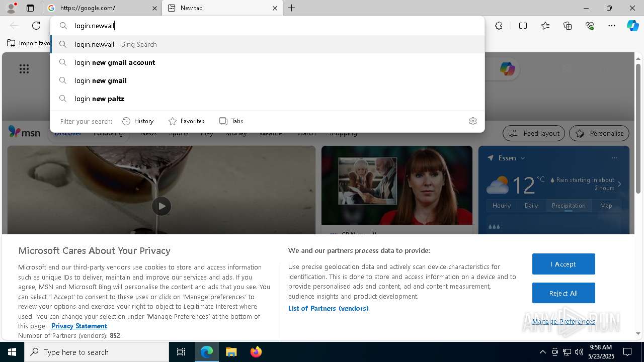The image size is (644, 362).
Task: Filter search by History
Action: 138,121
